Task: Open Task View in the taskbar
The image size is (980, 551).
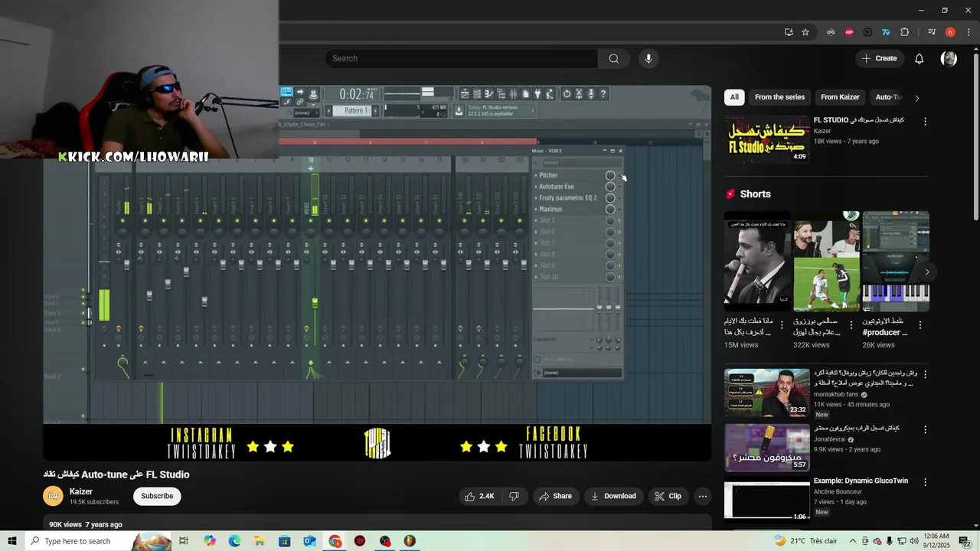Action: 184,541
